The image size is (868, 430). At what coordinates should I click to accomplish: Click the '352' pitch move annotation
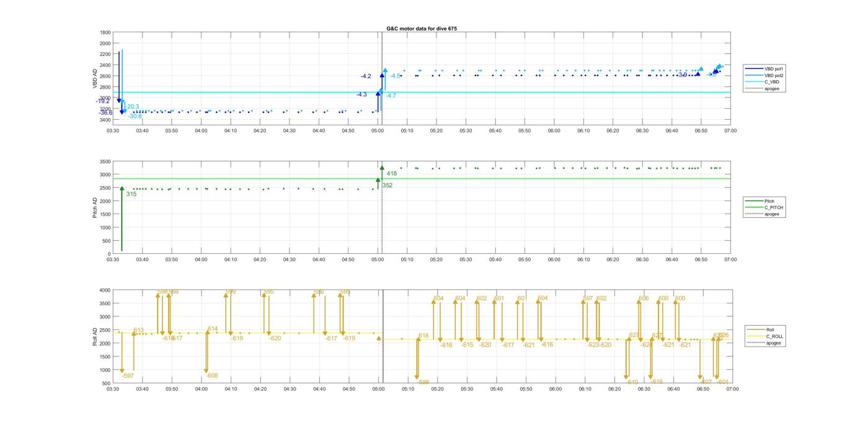point(387,186)
